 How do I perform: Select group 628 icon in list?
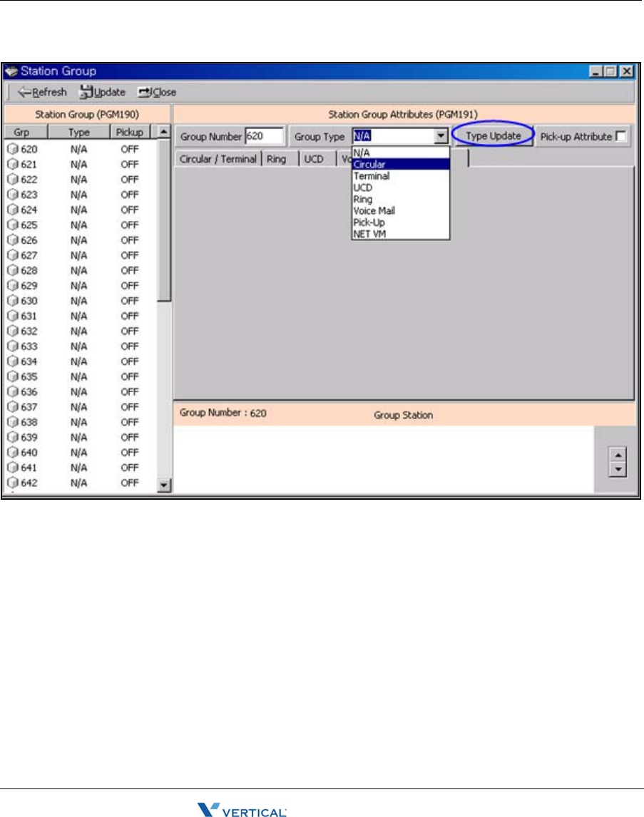13,270
